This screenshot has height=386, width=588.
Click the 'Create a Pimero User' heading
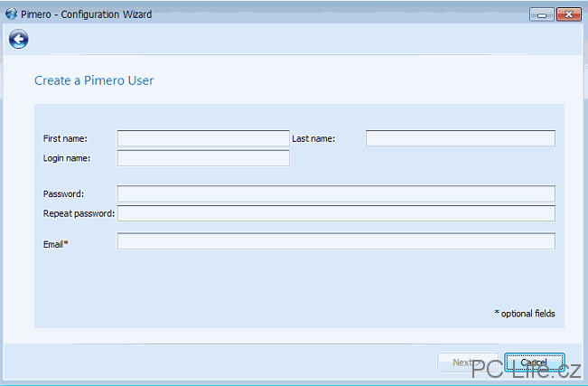tap(94, 80)
